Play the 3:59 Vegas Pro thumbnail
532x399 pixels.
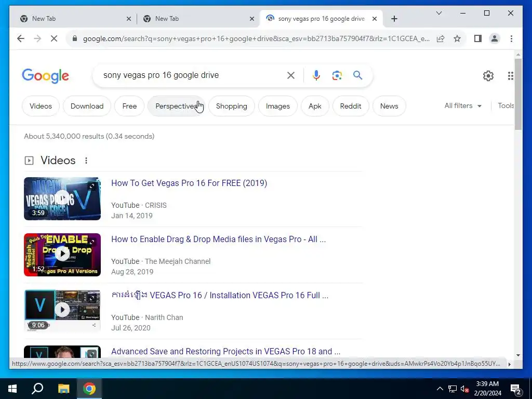[62, 198]
